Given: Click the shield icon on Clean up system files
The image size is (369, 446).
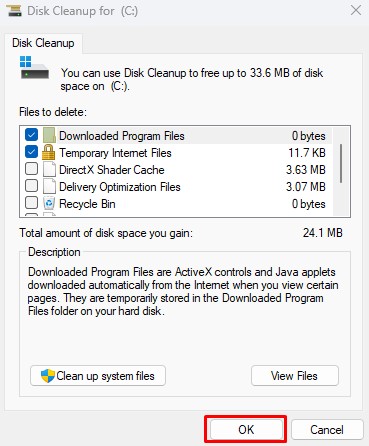Looking at the screenshot, I should pos(48,376).
